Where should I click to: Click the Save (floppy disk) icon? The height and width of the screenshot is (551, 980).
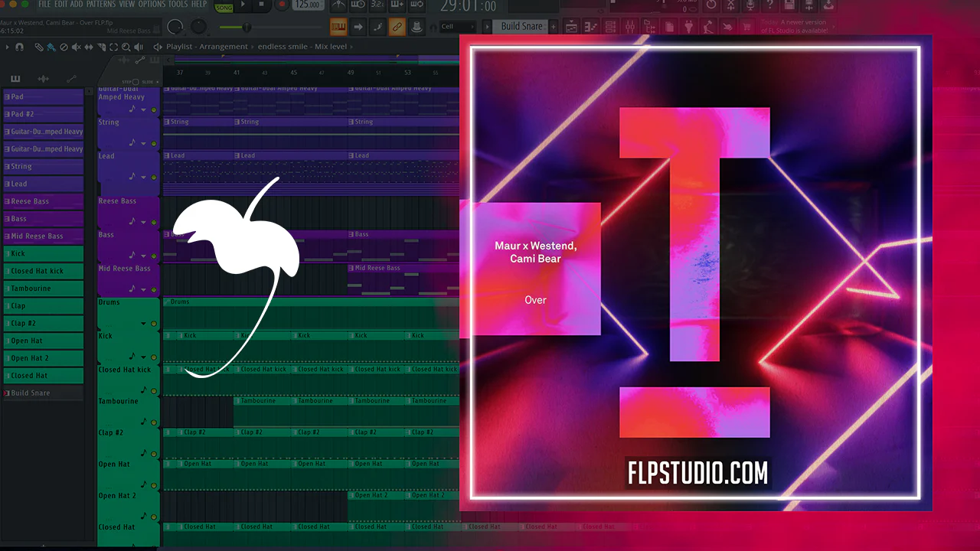point(788,5)
